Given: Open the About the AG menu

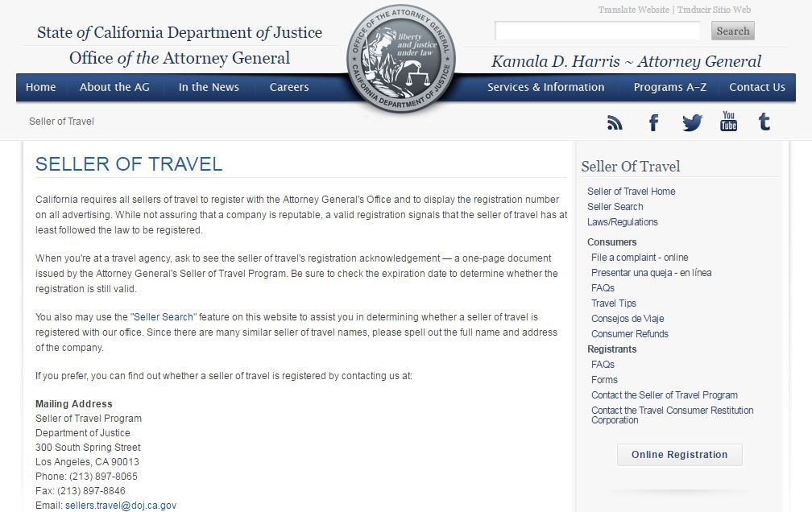Looking at the screenshot, I should 114,87.
